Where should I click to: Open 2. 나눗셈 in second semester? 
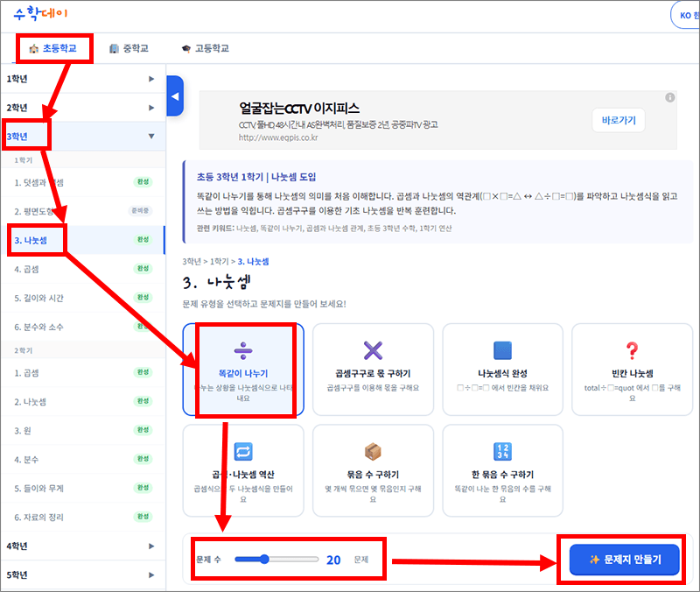pyautogui.click(x=83, y=402)
